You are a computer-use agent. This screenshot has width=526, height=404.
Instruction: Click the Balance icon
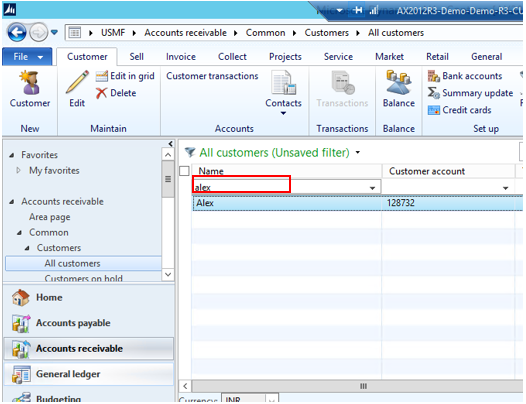pos(399,83)
